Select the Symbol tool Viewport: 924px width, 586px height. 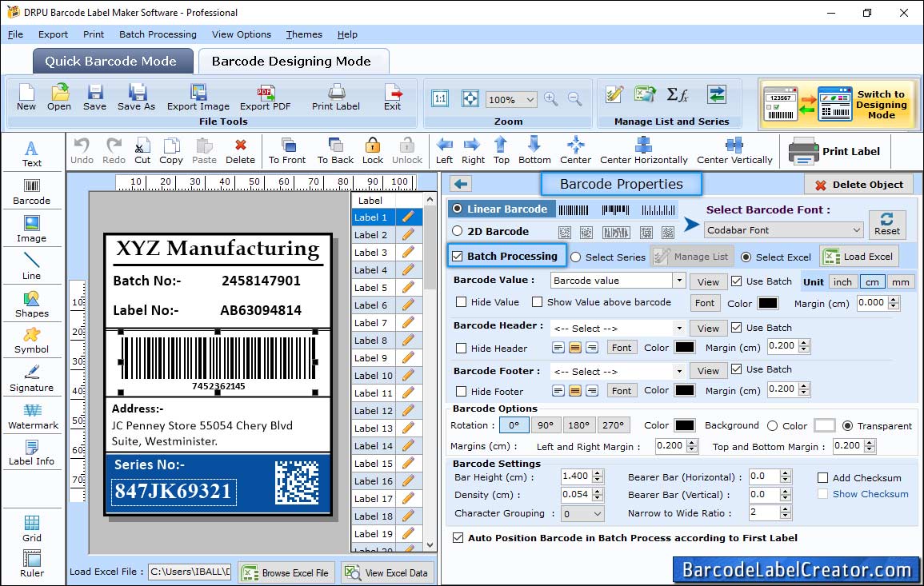click(32, 341)
